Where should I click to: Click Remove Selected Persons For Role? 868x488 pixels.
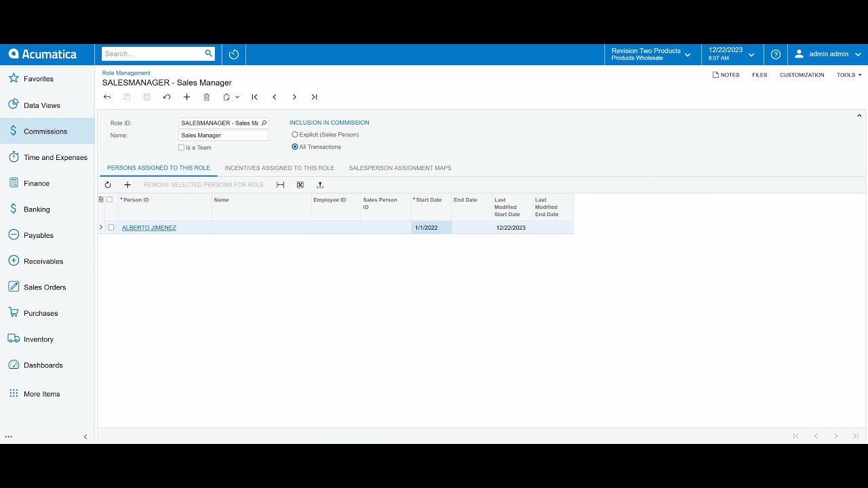[203, 184]
